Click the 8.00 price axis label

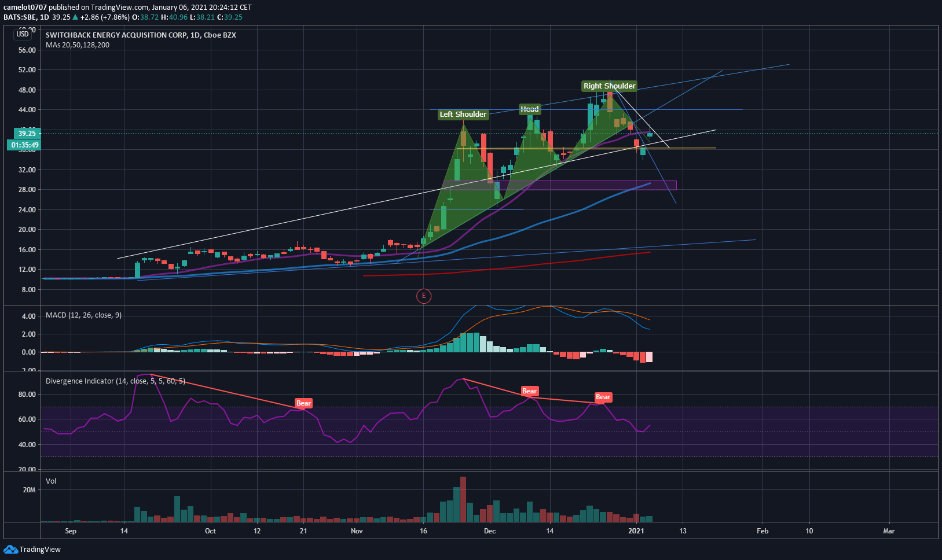(x=28, y=289)
